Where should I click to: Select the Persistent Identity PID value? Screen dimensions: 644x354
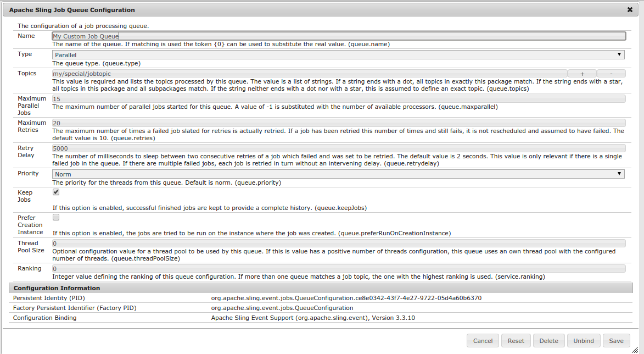tap(346, 298)
